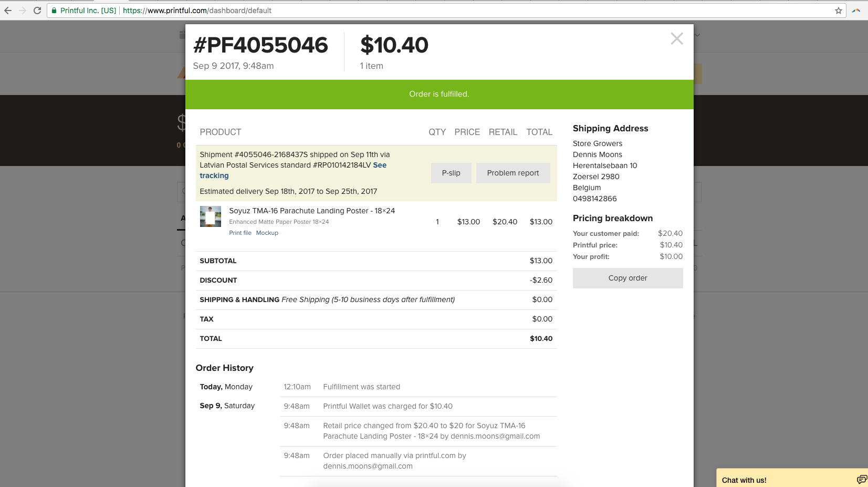The image size is (868, 487).
Task: Click the -$2.60 discount value
Action: 541,280
